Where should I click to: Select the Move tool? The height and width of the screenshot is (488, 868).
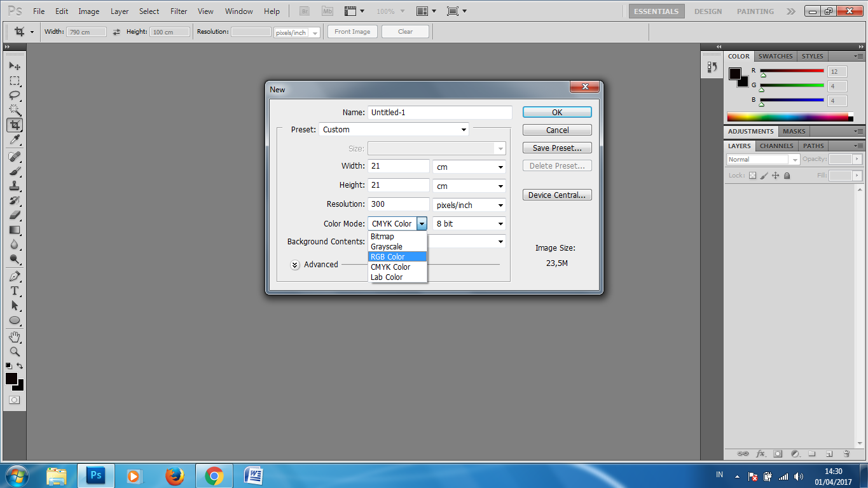(15, 66)
